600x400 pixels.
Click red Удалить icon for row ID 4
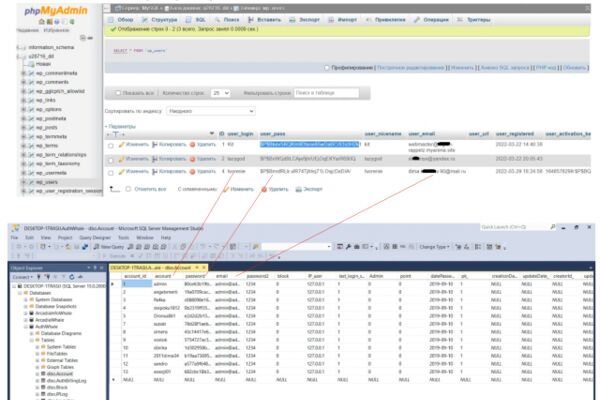[x=192, y=171]
